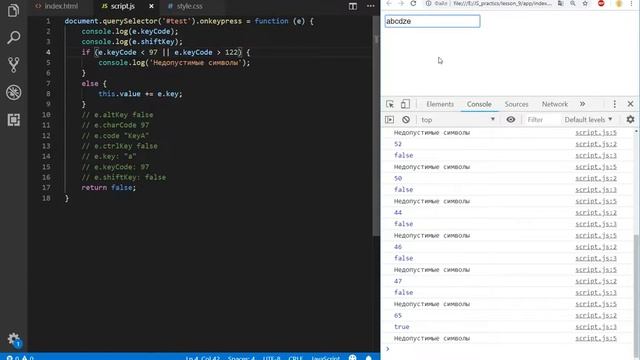Click the feedback smiley in status bar
Screen dimensions: 640x360
click(x=353, y=358)
